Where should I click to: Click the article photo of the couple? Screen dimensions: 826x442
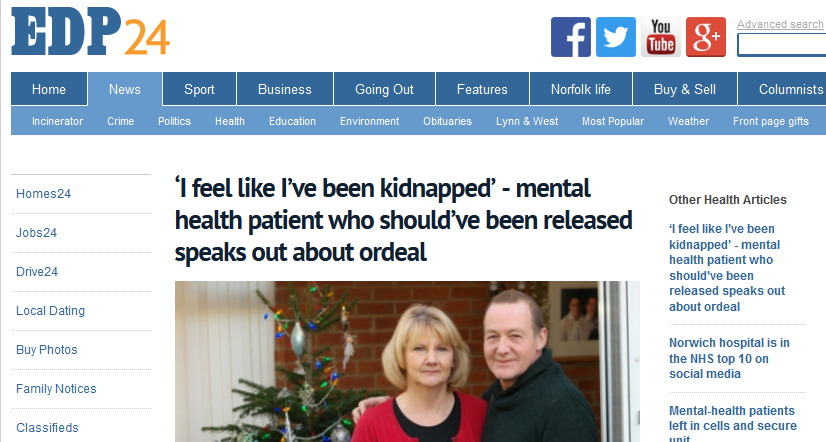[x=407, y=361]
